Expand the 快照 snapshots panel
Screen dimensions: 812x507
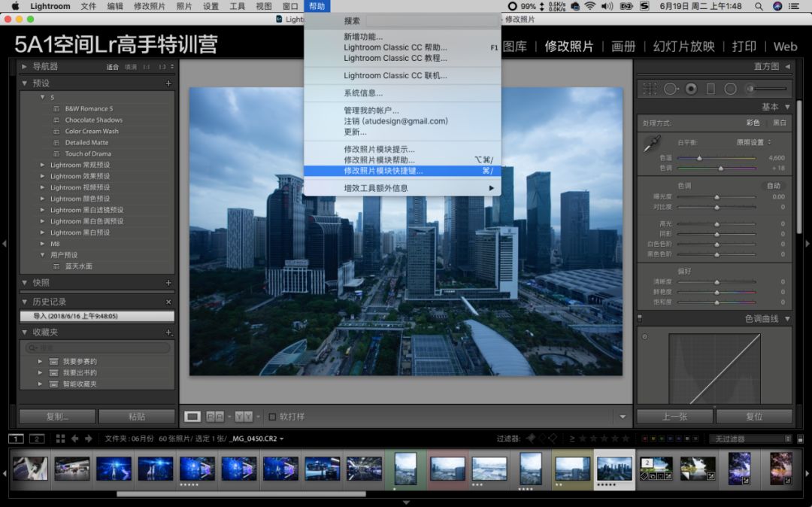tap(24, 283)
